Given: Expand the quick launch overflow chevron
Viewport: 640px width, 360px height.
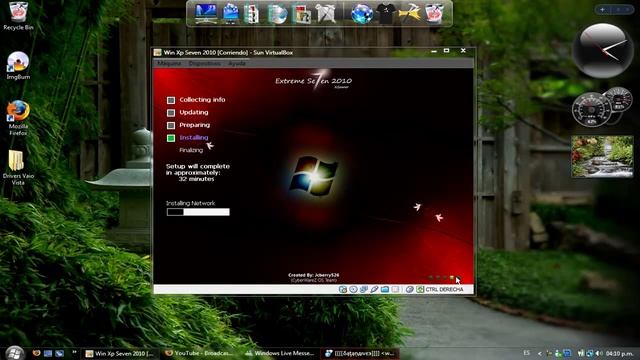Looking at the screenshot, I should pos(74,353).
